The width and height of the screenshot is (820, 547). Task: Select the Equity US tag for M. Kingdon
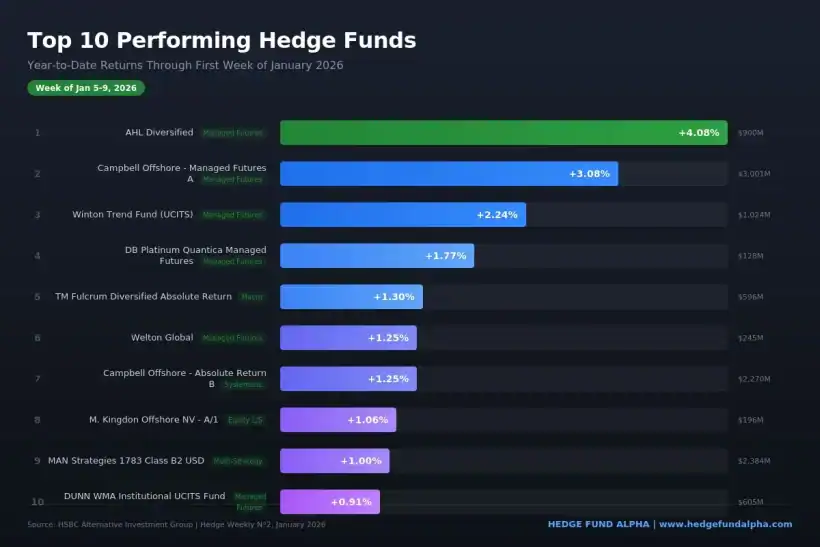[245, 420]
